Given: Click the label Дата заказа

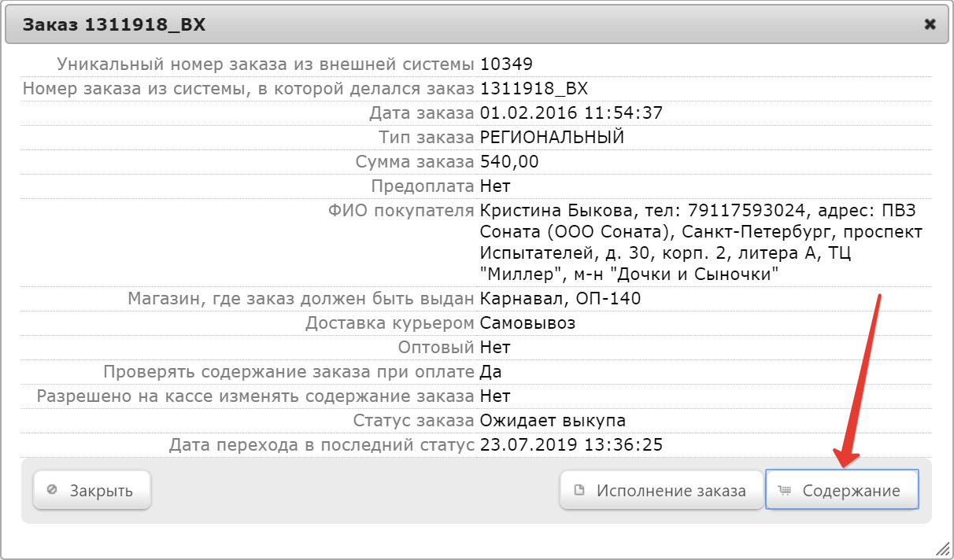Looking at the screenshot, I should (x=422, y=112).
